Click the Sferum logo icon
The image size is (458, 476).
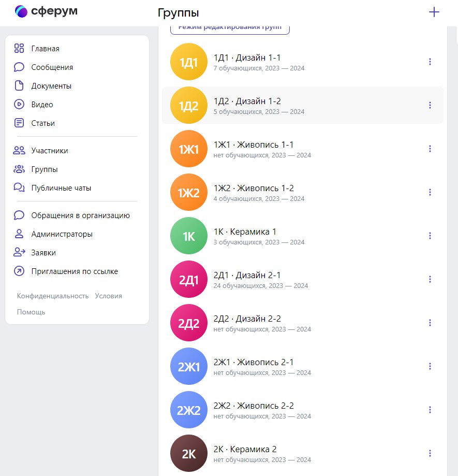click(x=22, y=11)
